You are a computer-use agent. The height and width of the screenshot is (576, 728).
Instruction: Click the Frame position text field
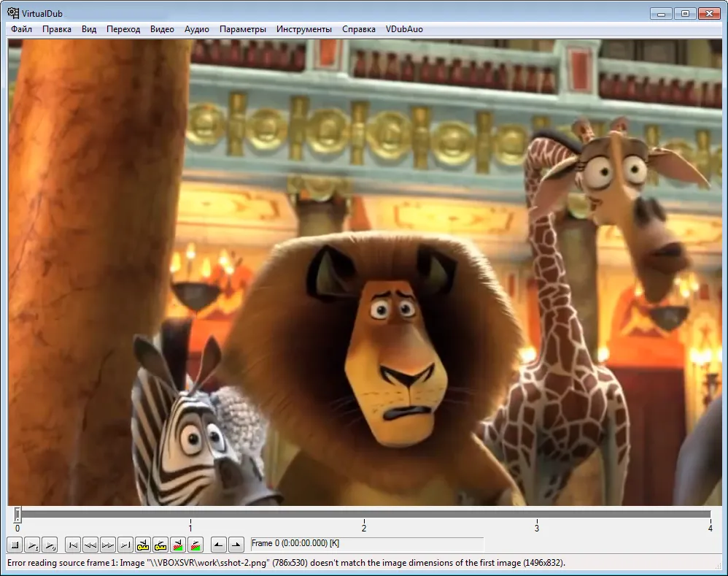pyautogui.click(x=367, y=543)
